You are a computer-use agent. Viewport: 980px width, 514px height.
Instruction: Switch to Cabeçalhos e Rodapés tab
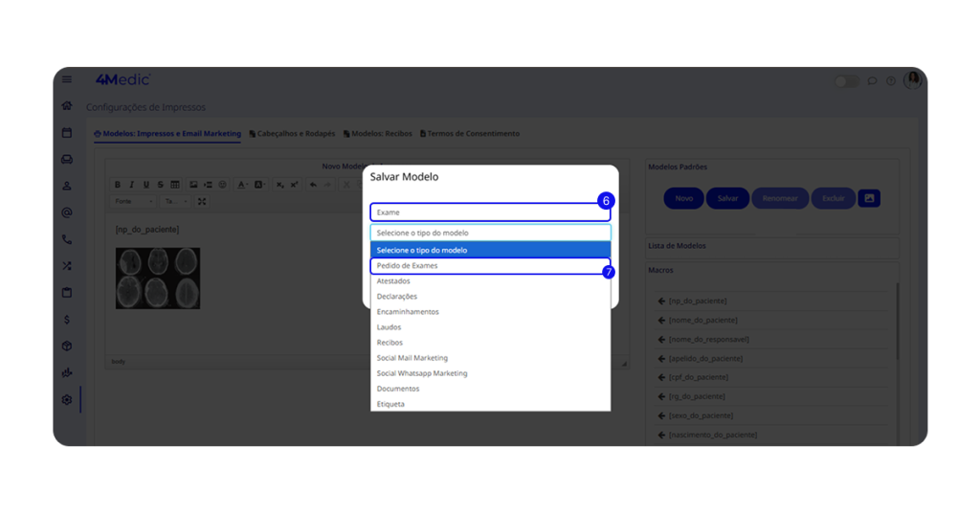click(292, 134)
